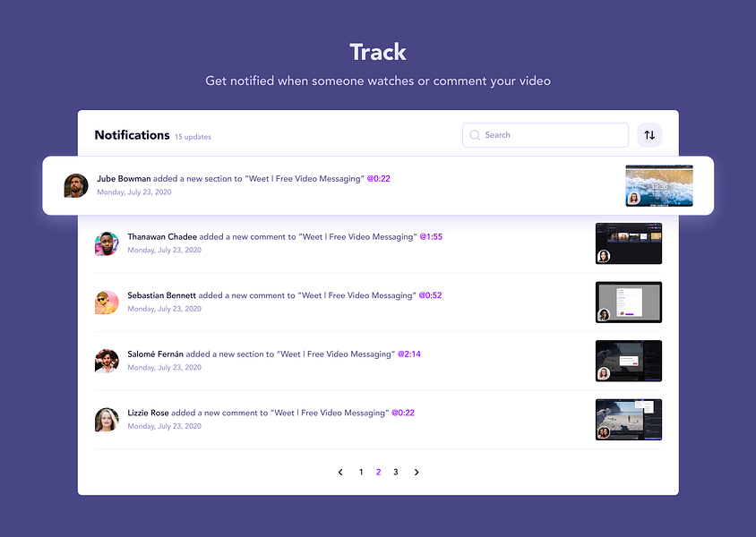Click the date under Jube Bowman's notification
Image resolution: width=756 pixels, height=537 pixels.
pyautogui.click(x=134, y=192)
